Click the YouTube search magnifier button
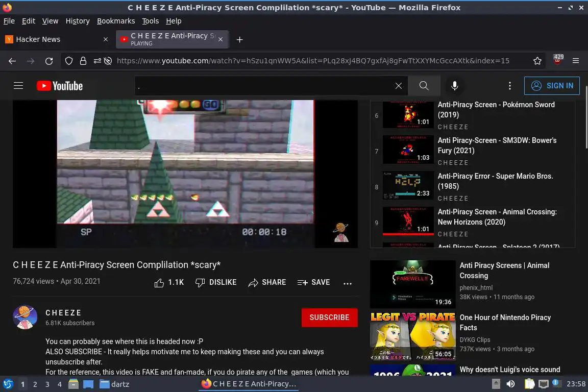Image resolution: width=588 pixels, height=392 pixels. [x=424, y=86]
